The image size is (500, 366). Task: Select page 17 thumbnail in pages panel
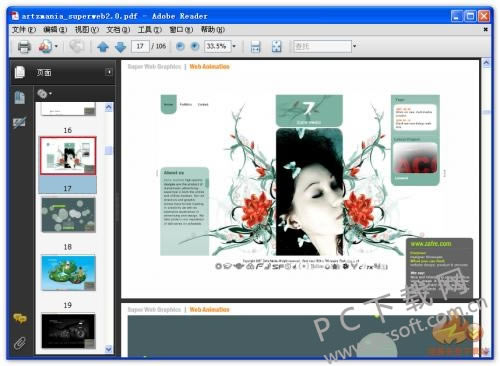pyautogui.click(x=68, y=156)
